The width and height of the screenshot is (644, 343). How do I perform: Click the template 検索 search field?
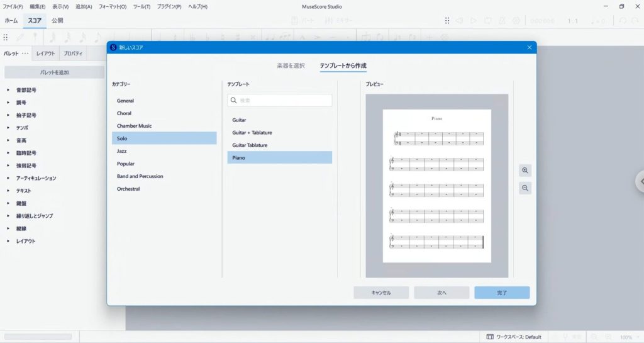click(x=284, y=101)
